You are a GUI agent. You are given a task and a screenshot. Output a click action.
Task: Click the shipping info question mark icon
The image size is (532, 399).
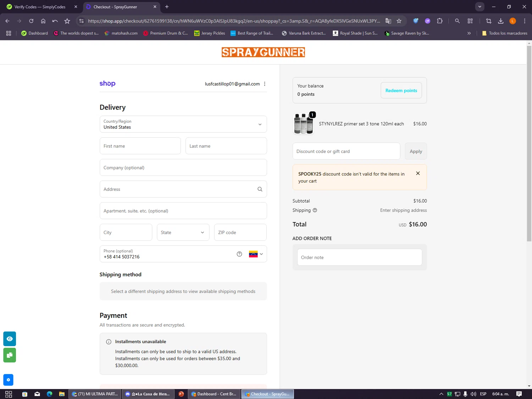pyautogui.click(x=315, y=210)
